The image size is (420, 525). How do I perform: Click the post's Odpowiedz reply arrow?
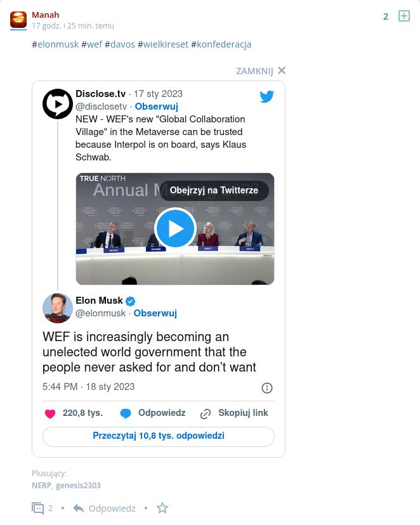click(x=105, y=508)
